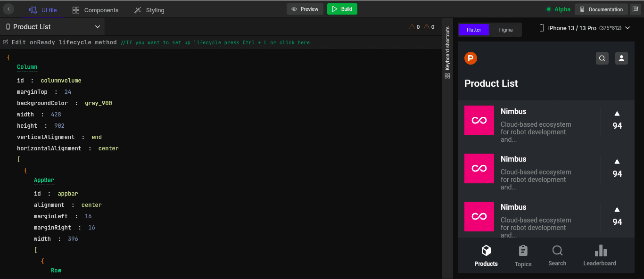This screenshot has height=279, width=644.
Task: Open the feedback chat icon
Action: [635, 9]
